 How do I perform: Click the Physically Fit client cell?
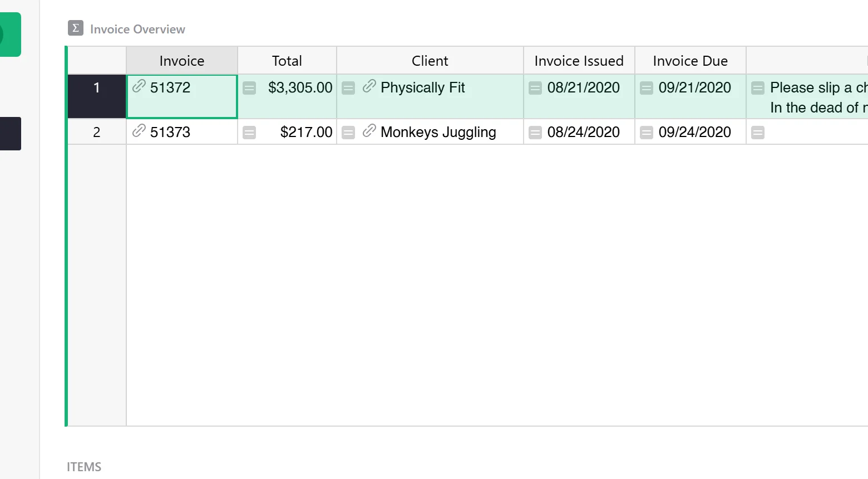(430, 96)
